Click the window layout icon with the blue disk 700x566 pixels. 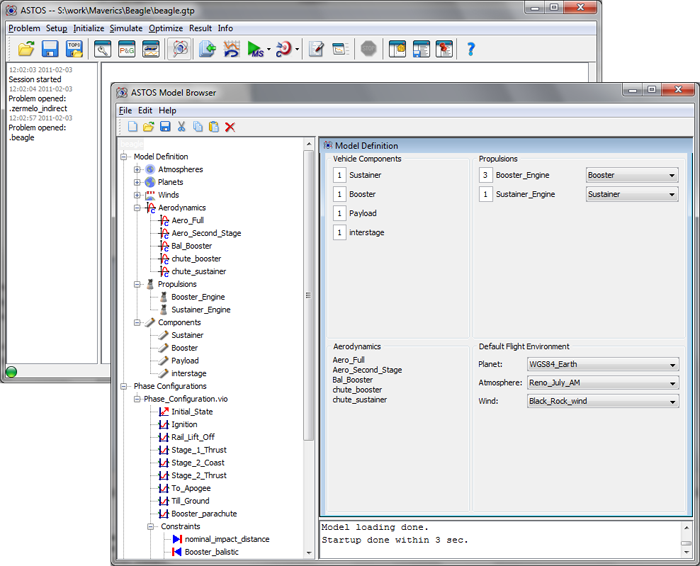tap(421, 49)
